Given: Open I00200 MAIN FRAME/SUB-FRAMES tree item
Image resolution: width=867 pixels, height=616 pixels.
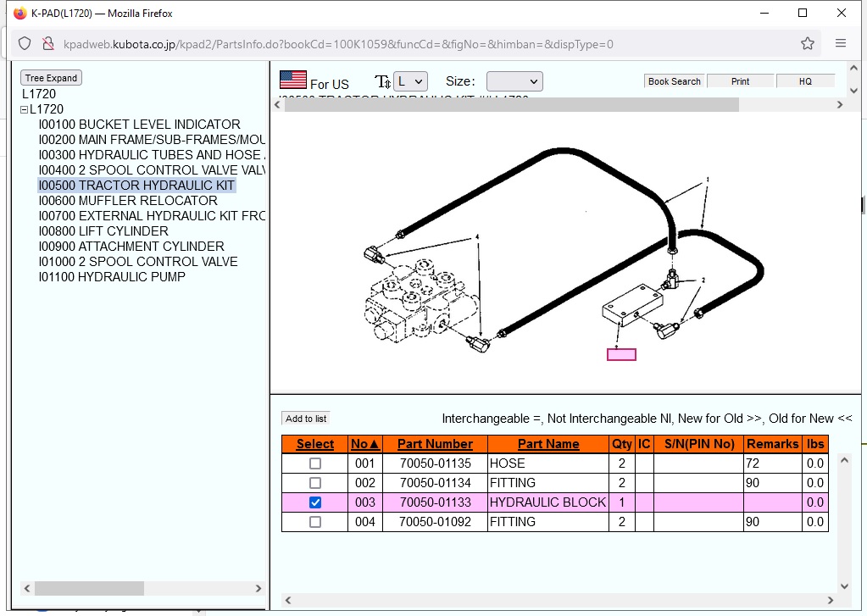Looking at the screenshot, I should (x=152, y=139).
